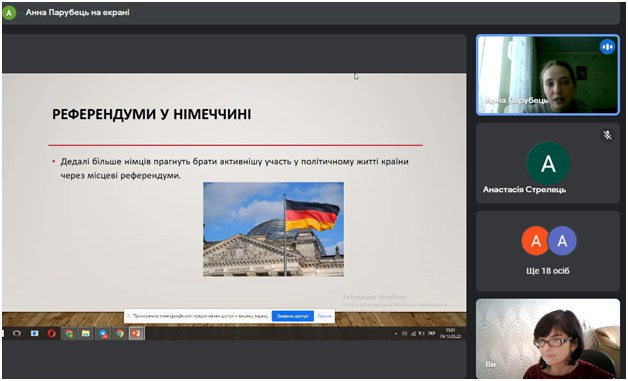The height and width of the screenshot is (381, 628).
Task: Click the slide title РЕФЕРЕНДУМИ У НІМЕЧЧИНІ
Action: tap(151, 115)
